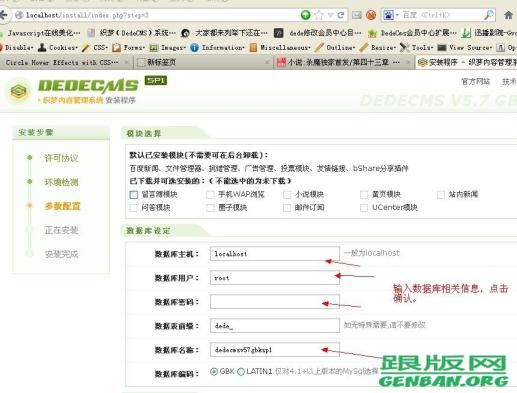Click the magnifier in the search box
Viewport: 517px width, 393px height.
tap(489, 15)
